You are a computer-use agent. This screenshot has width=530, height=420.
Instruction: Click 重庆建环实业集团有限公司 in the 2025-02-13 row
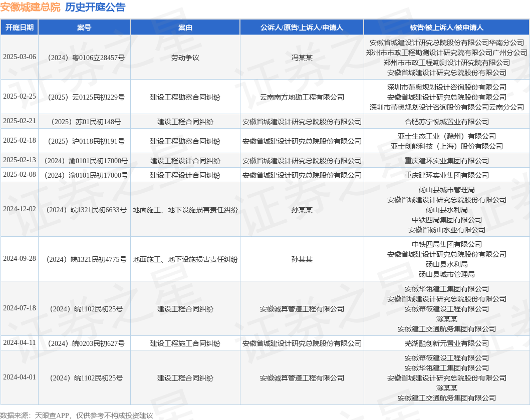pyautogui.click(x=446, y=161)
